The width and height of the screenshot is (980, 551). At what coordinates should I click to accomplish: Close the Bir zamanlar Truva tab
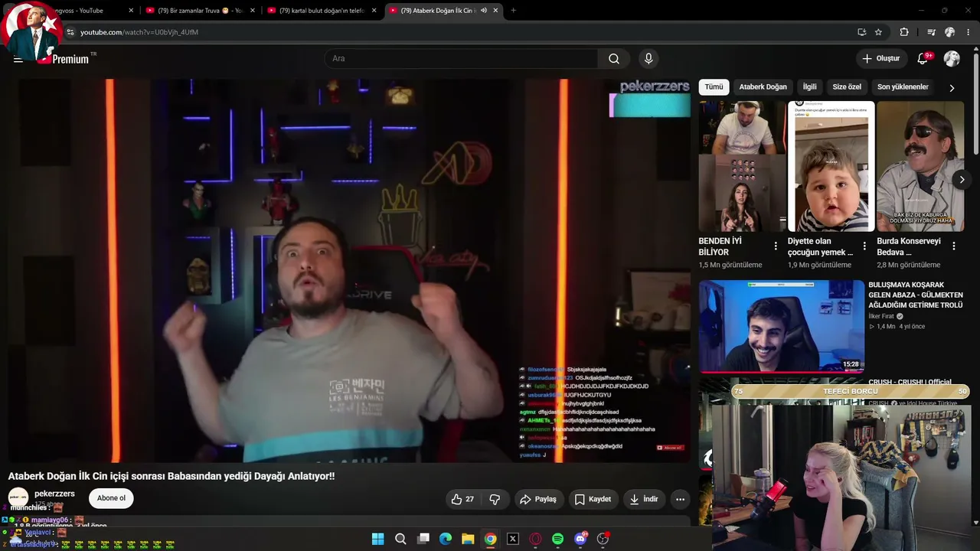click(252, 11)
